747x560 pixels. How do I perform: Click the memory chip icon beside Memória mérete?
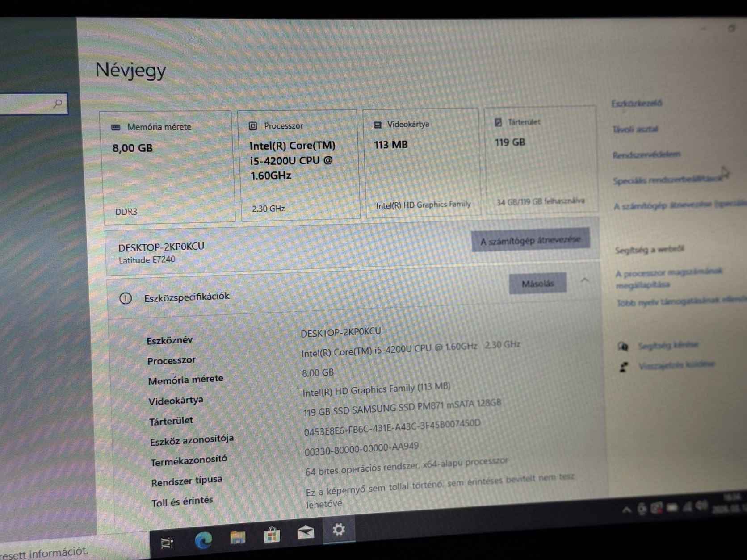116,127
